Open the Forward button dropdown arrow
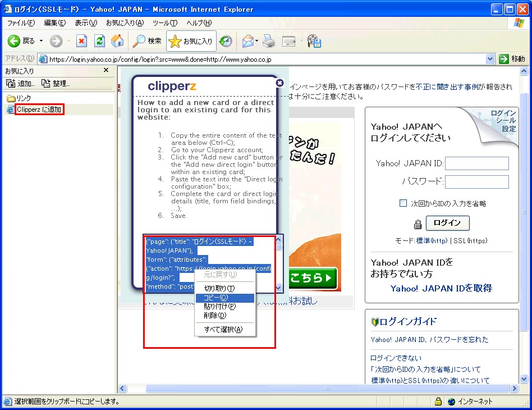532x410 pixels. click(x=68, y=41)
